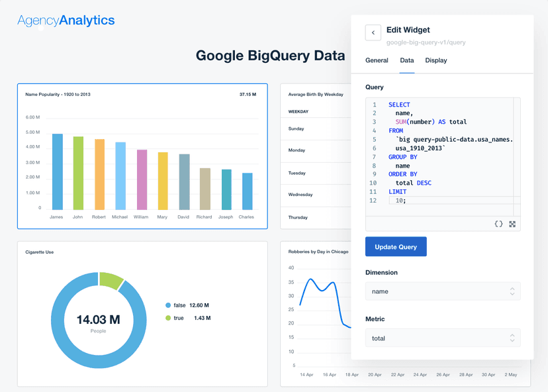Toggle the true series in Cigarette Use legend
This screenshot has height=392, width=548.
pos(178,317)
